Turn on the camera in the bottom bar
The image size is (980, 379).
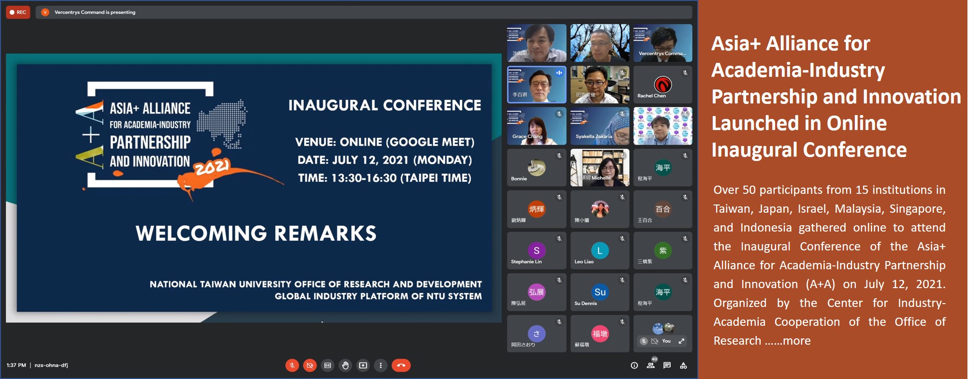click(x=310, y=365)
